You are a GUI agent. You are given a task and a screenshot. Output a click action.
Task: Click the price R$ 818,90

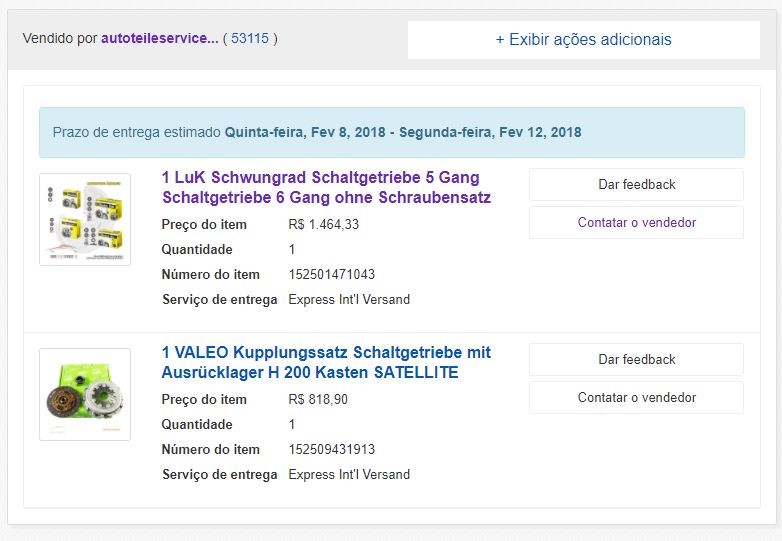[x=318, y=399]
